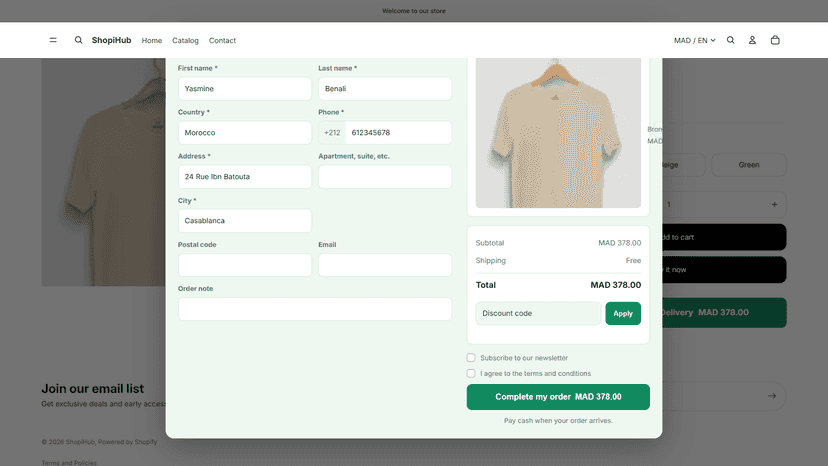Screen dimensions: 828x466
Task: Click the Discount code field
Action: pyautogui.click(x=538, y=313)
